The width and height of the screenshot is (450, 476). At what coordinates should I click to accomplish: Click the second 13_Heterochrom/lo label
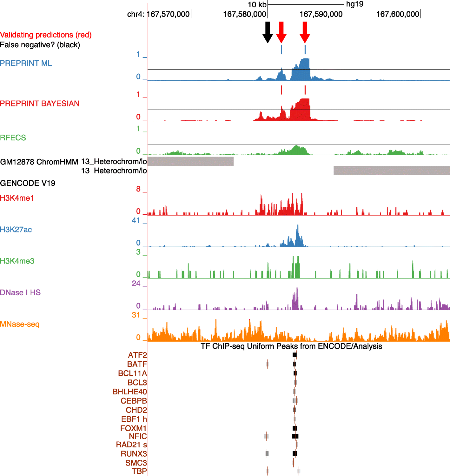tap(114, 171)
